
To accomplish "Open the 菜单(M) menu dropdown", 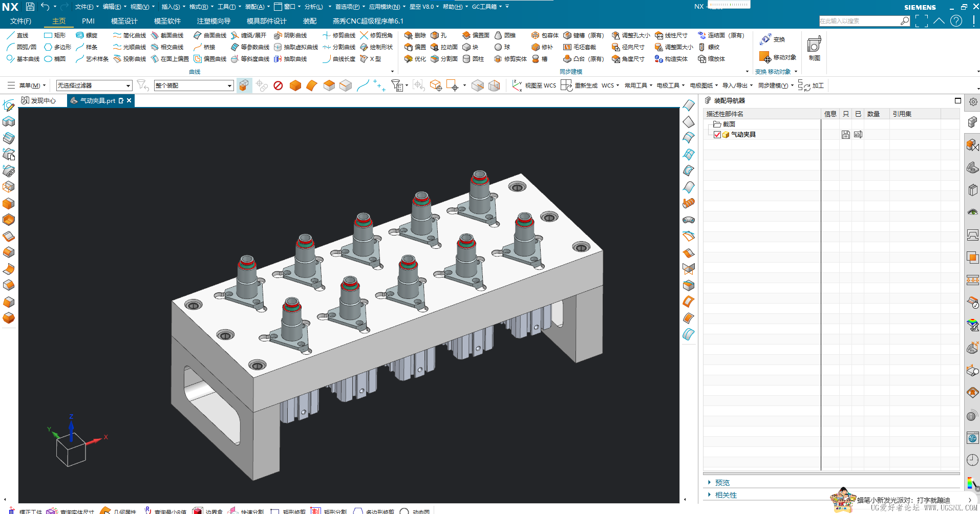I will click(x=27, y=85).
